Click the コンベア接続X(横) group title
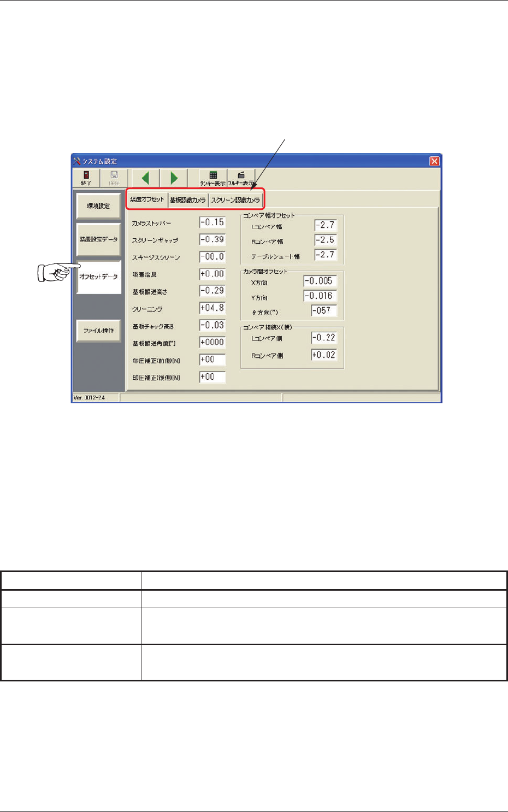The width and height of the screenshot is (508, 812). 268,327
